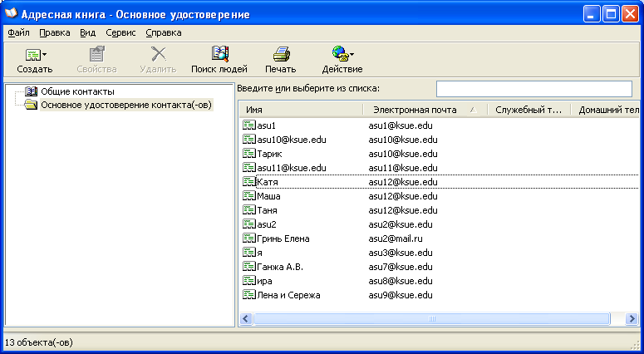Open the Справка menu
The height and width of the screenshot is (354, 644).
click(164, 33)
